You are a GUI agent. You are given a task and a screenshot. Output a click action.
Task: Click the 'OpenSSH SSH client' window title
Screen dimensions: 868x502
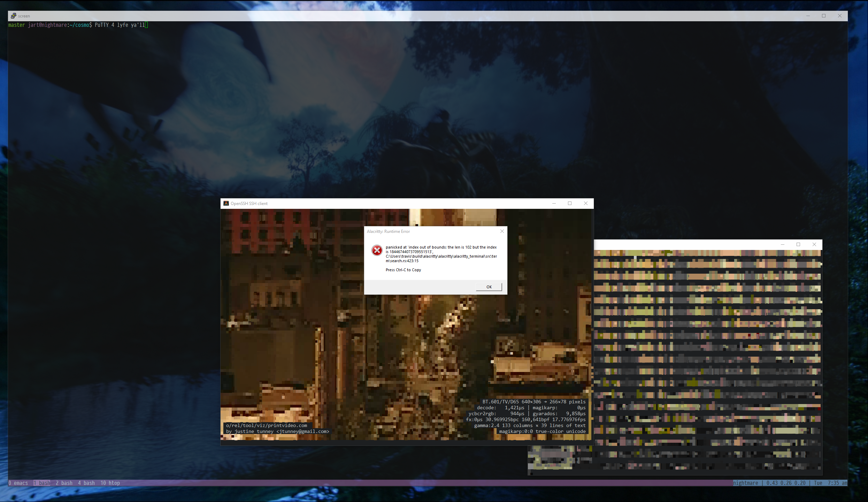[x=249, y=204]
